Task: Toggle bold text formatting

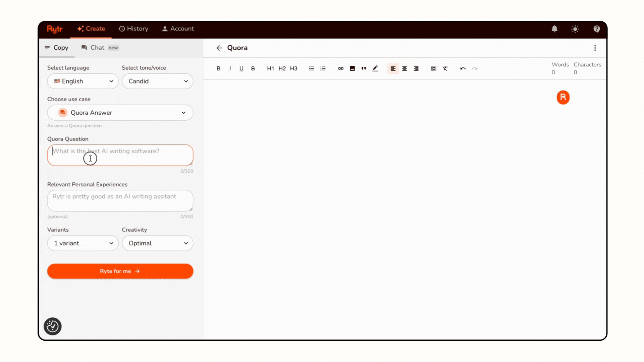Action: tap(218, 68)
